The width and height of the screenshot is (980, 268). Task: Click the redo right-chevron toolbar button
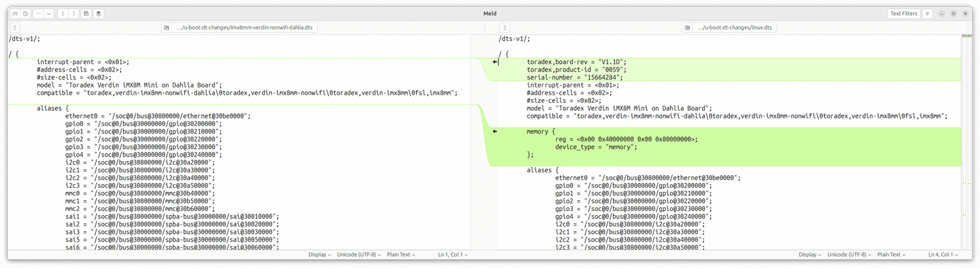pyautogui.click(x=73, y=13)
